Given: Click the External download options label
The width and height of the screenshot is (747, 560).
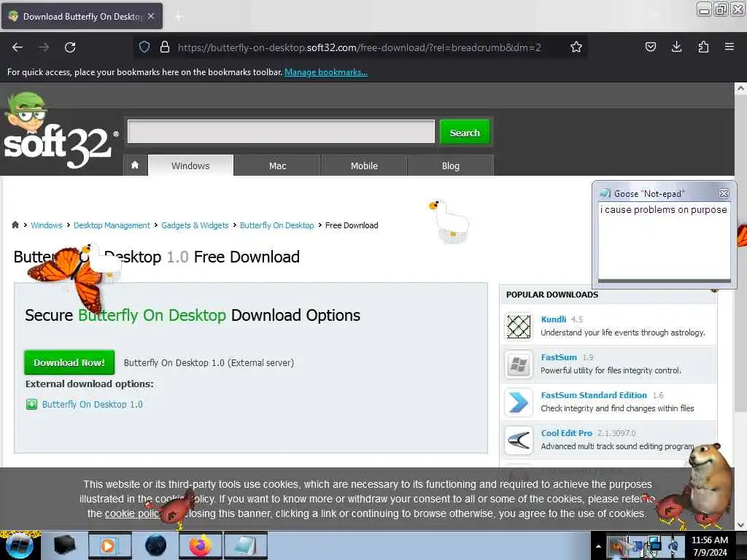Looking at the screenshot, I should (90, 384).
